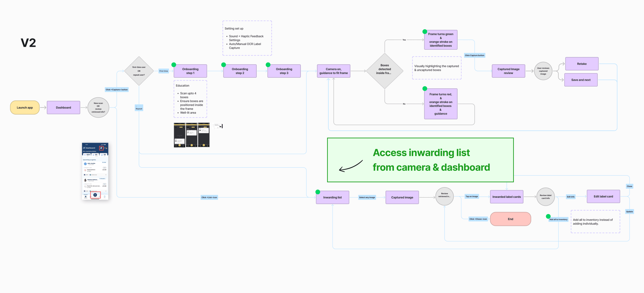Click the Add all to inventory instead note
Screen dimensions: 644x293
click(x=595, y=221)
